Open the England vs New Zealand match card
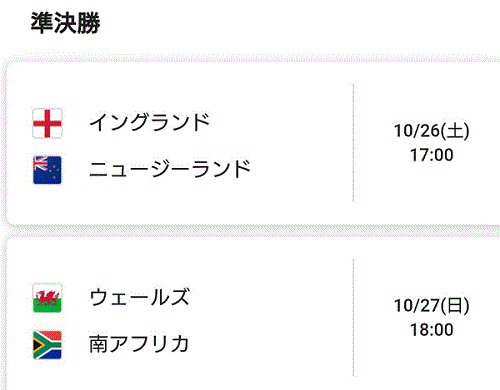 click(x=253, y=143)
